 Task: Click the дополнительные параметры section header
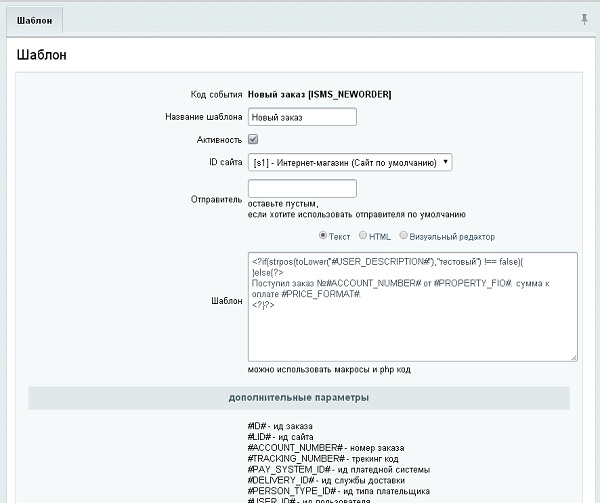point(299,398)
